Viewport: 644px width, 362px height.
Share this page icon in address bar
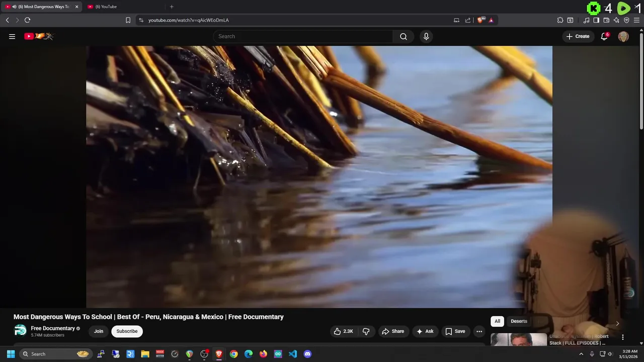[468, 20]
